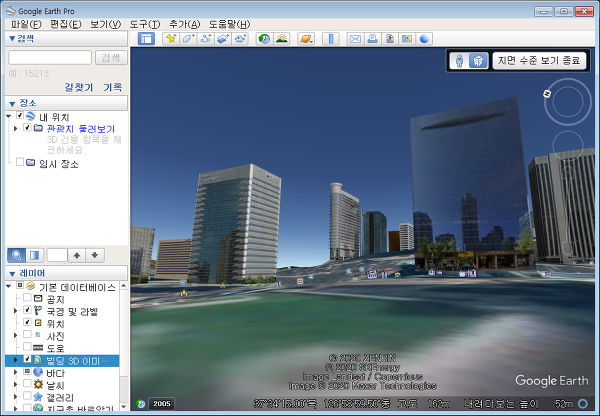Open the planet switcher (Saturn) icon

coord(306,39)
